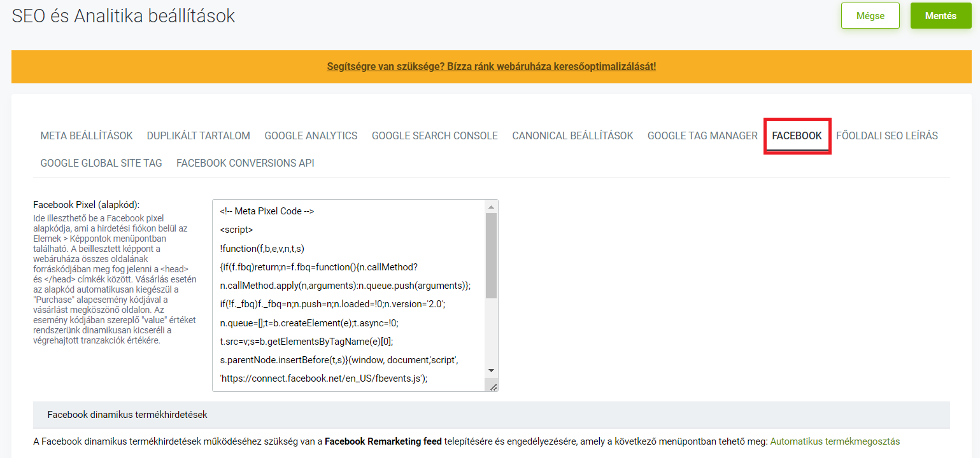Click the Facebook dinamikus termékhirdetések section header
This screenshot has width=980, height=458.
point(491,415)
